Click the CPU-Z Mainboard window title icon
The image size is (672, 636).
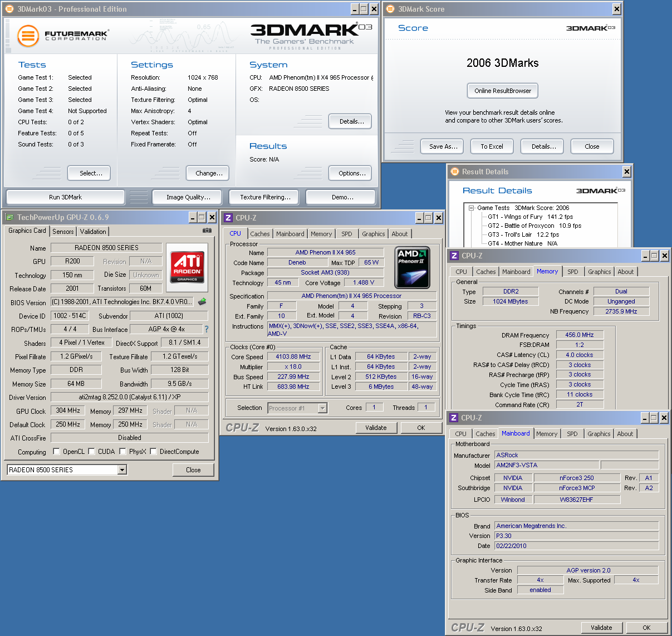pyautogui.click(x=454, y=418)
